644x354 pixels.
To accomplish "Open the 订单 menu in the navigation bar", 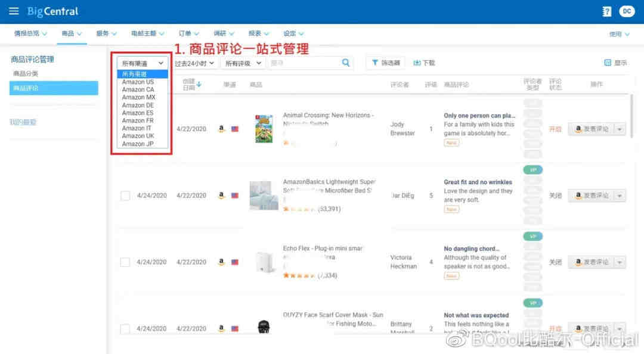I will pyautogui.click(x=188, y=34).
